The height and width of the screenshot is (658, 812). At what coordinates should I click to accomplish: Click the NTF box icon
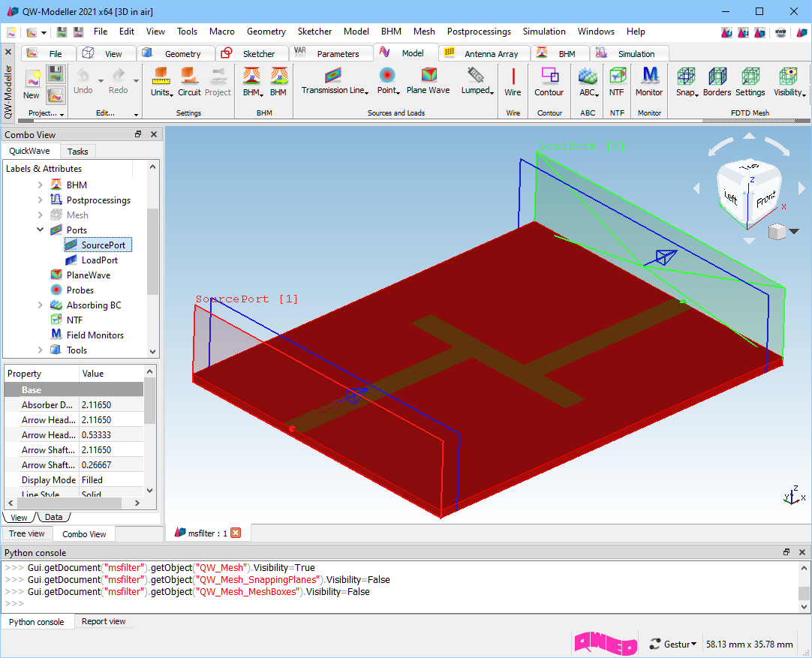[617, 76]
